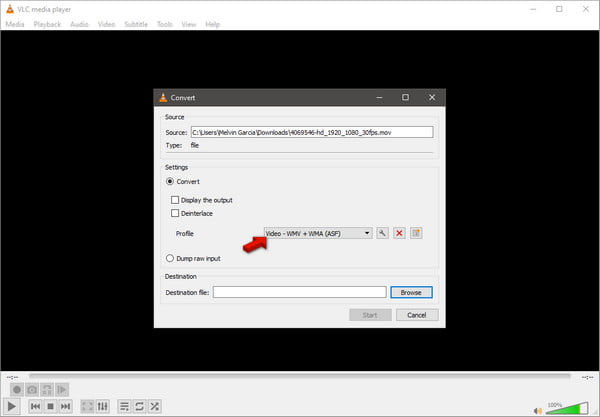This screenshot has height=417, width=600.
Task: Open the Media menu
Action: (15, 24)
